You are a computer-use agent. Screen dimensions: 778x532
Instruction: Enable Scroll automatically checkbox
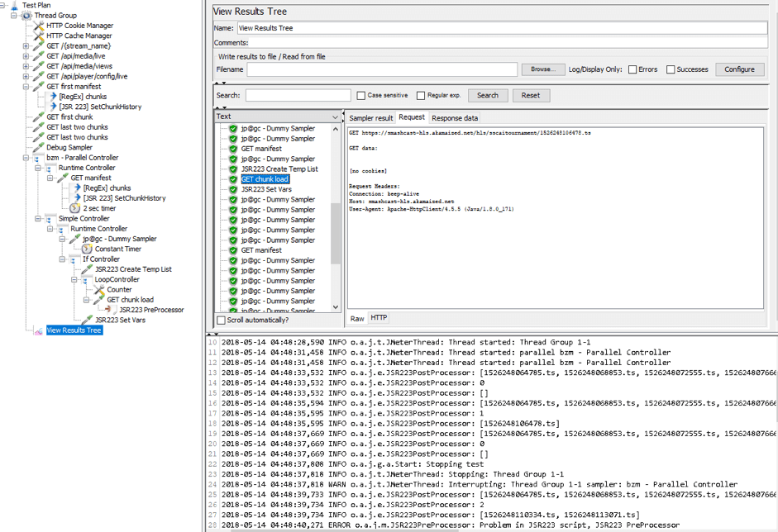point(222,321)
